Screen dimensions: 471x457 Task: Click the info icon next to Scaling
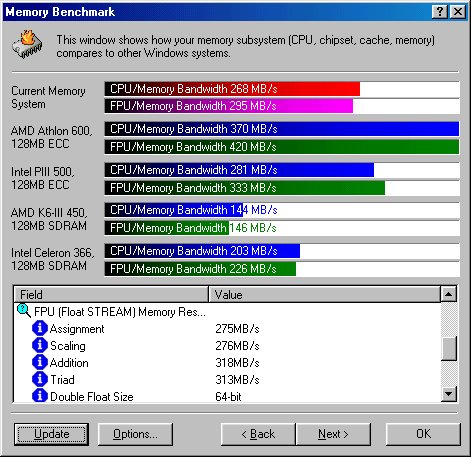pos(40,345)
